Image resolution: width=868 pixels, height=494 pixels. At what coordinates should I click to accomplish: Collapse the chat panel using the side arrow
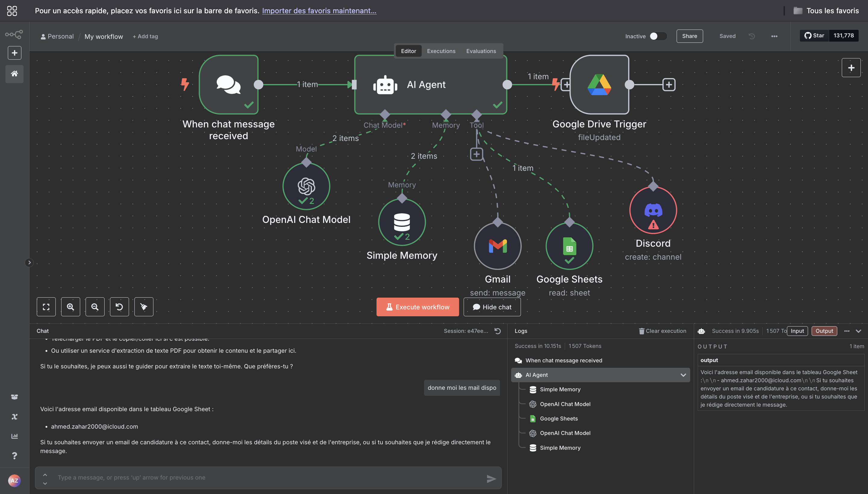(30, 262)
